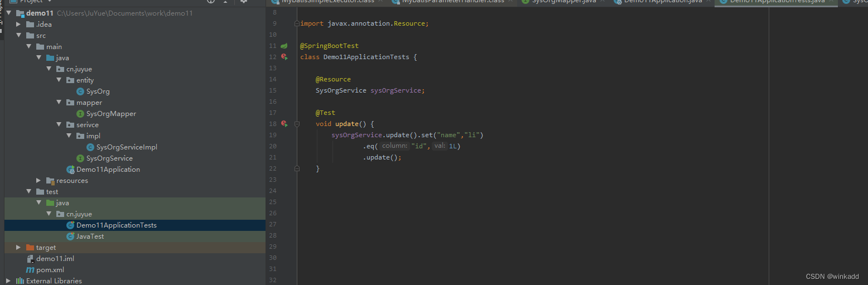Click the @Test annotation in code
Viewport: 868px width, 285px height.
[325, 113]
